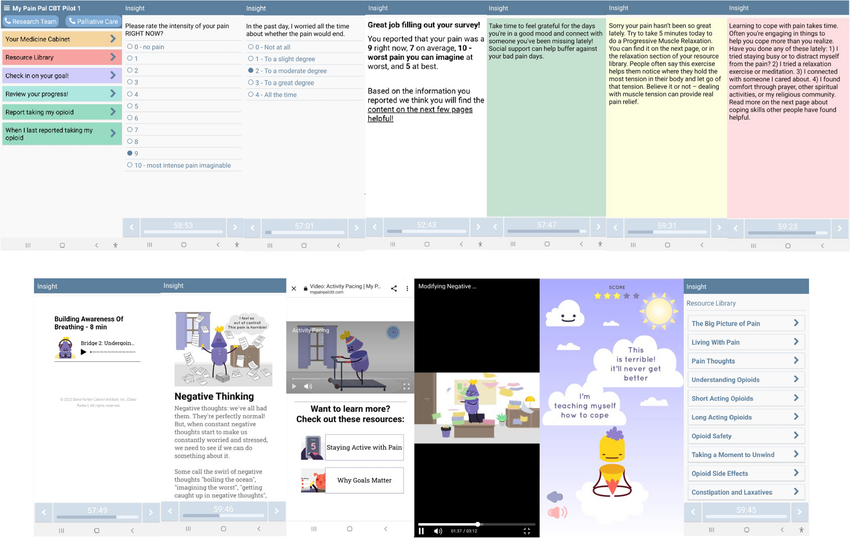
Task: Go to next page beside 57:47 timer
Action: coord(598,227)
